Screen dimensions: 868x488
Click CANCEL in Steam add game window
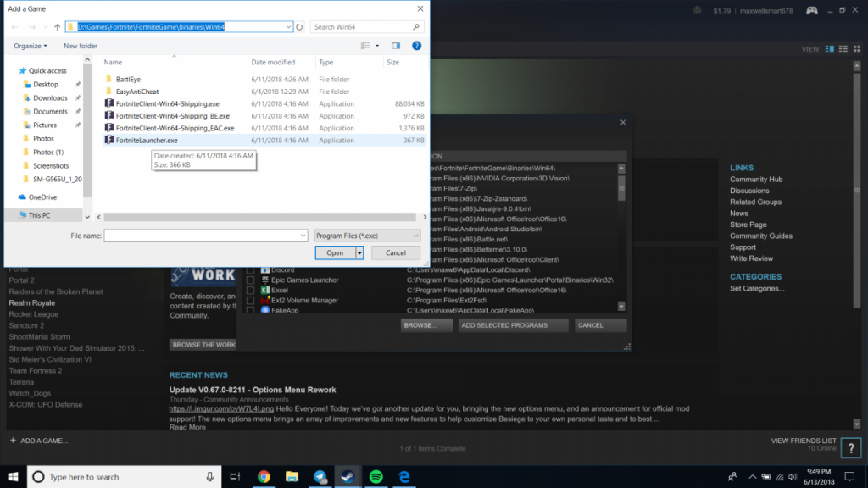[x=600, y=325]
